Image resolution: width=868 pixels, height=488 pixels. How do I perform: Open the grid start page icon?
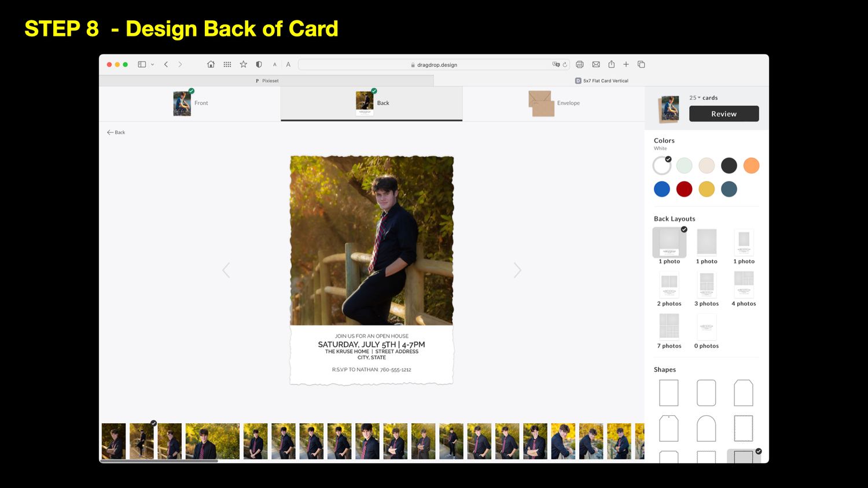pos(227,64)
